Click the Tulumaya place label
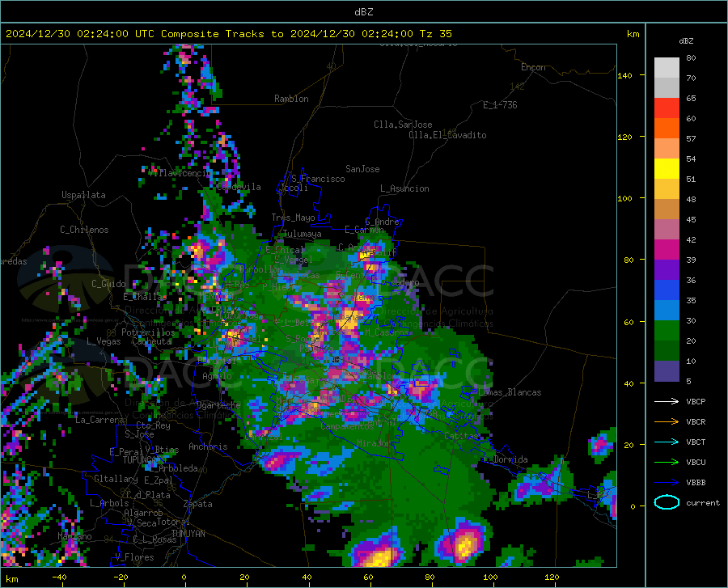 click(302, 234)
